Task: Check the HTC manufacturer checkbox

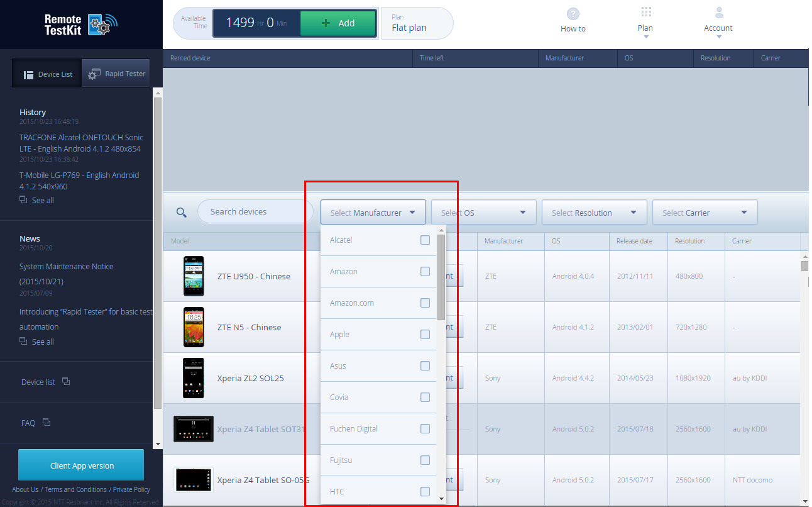Action: pyautogui.click(x=425, y=492)
